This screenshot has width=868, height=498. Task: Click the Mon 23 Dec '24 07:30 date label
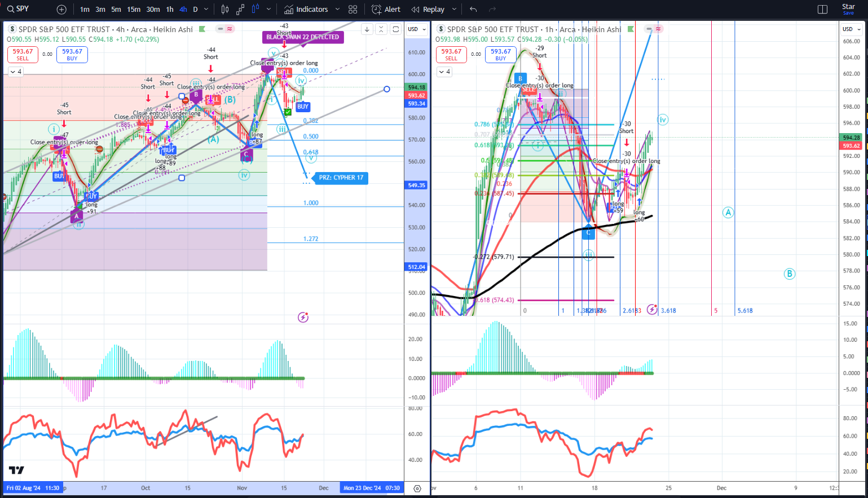pos(371,488)
